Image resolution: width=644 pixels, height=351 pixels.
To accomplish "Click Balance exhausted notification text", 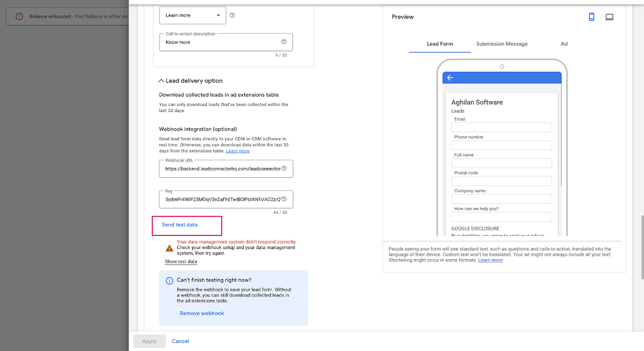I will (79, 17).
